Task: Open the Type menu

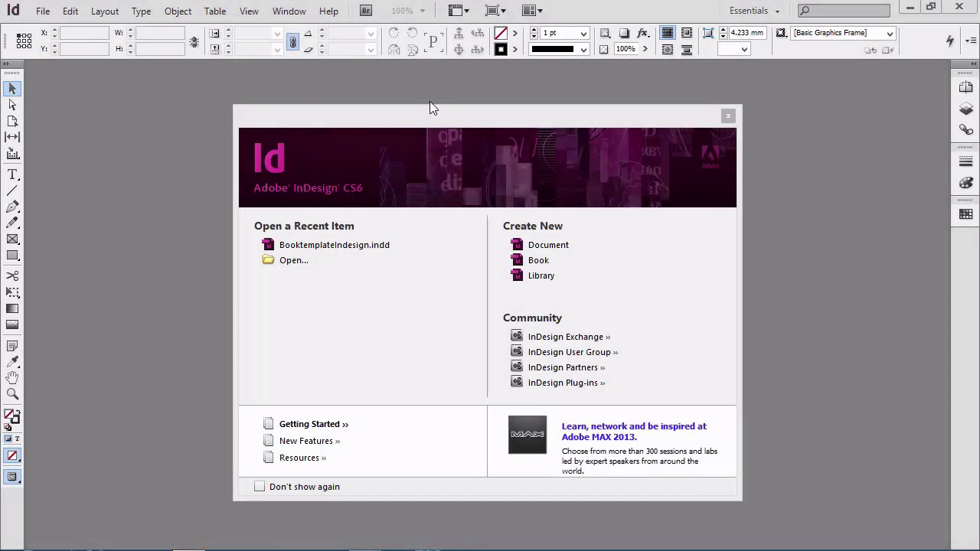Action: click(141, 11)
